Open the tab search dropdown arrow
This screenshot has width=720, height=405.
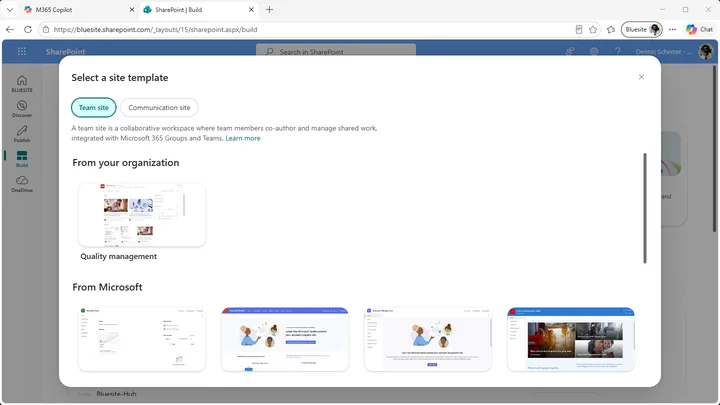pyautogui.click(x=10, y=10)
